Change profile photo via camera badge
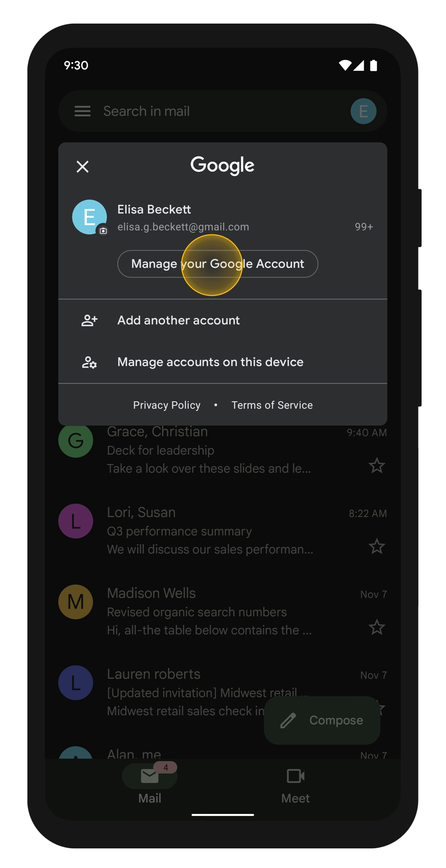The width and height of the screenshot is (446, 868). pos(103,231)
